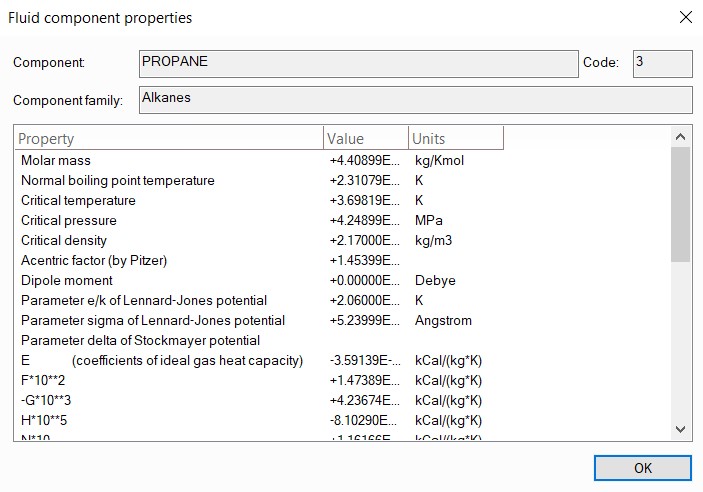Click the Component name field showing PROPANE

coord(358,63)
